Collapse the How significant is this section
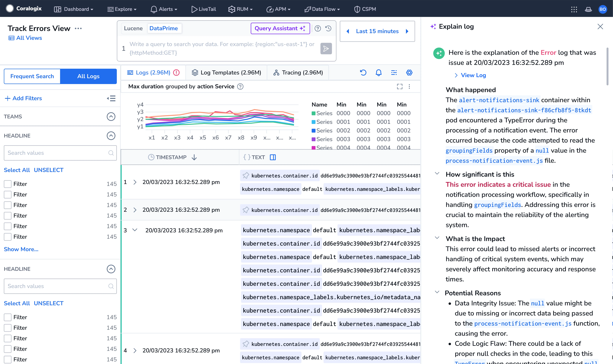The width and height of the screenshot is (613, 364). coord(437,174)
